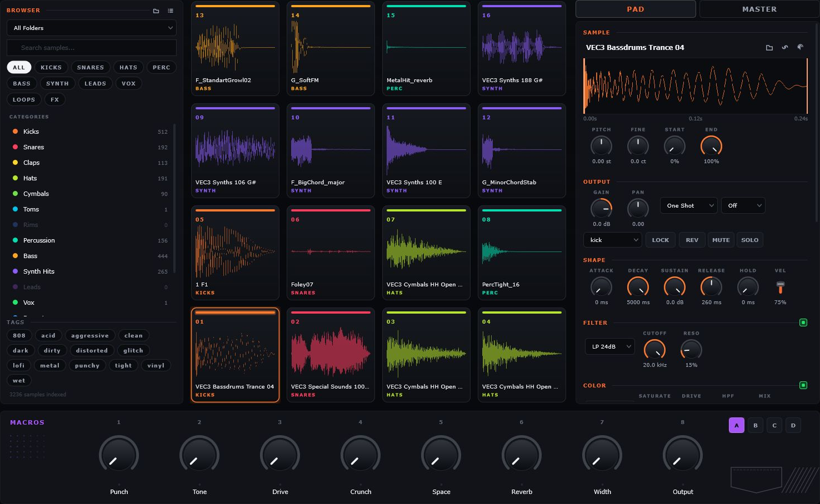Click the Release knob
820x504 pixels.
tap(711, 287)
